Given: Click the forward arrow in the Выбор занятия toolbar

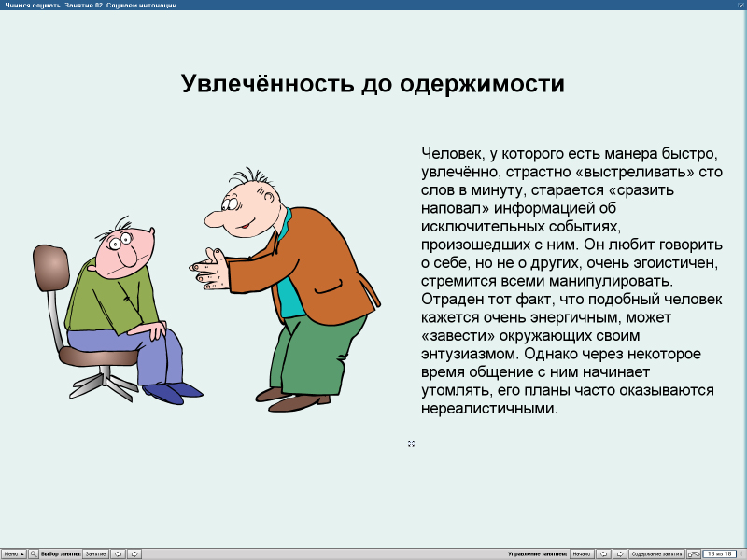Looking at the screenshot, I should pyautogui.click(x=135, y=553).
